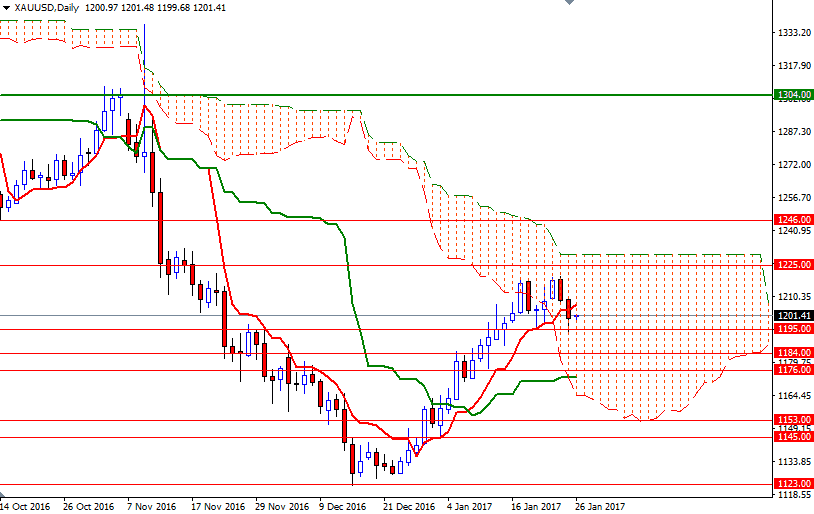The height and width of the screenshot is (514, 814).
Task: Click the XAUUSD,Daily chart title
Action: pyautogui.click(x=47, y=8)
